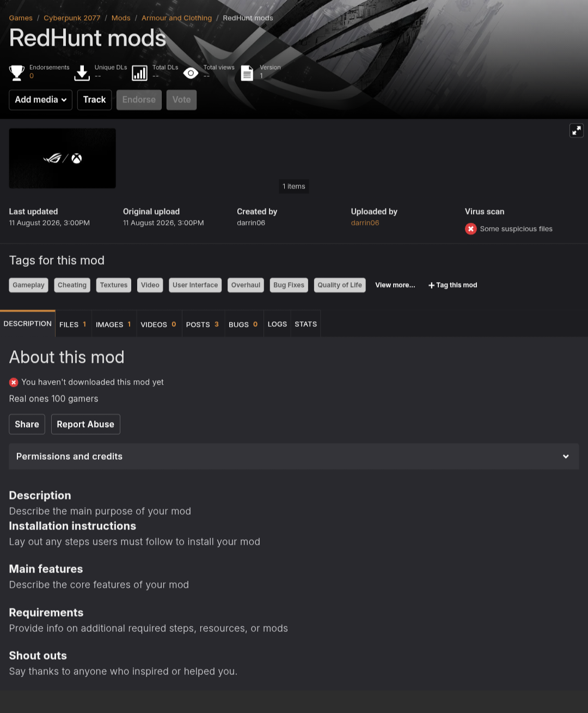Click the Track button
588x713 pixels.
pyautogui.click(x=95, y=100)
